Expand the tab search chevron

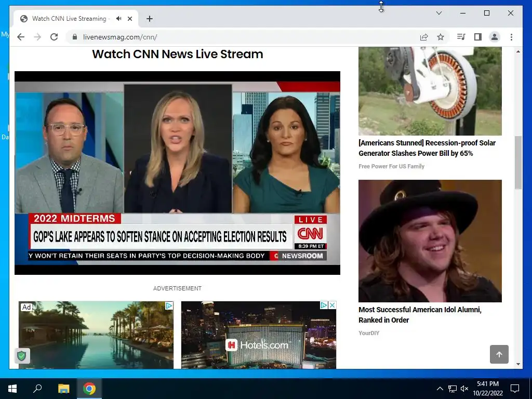pyautogui.click(x=438, y=13)
